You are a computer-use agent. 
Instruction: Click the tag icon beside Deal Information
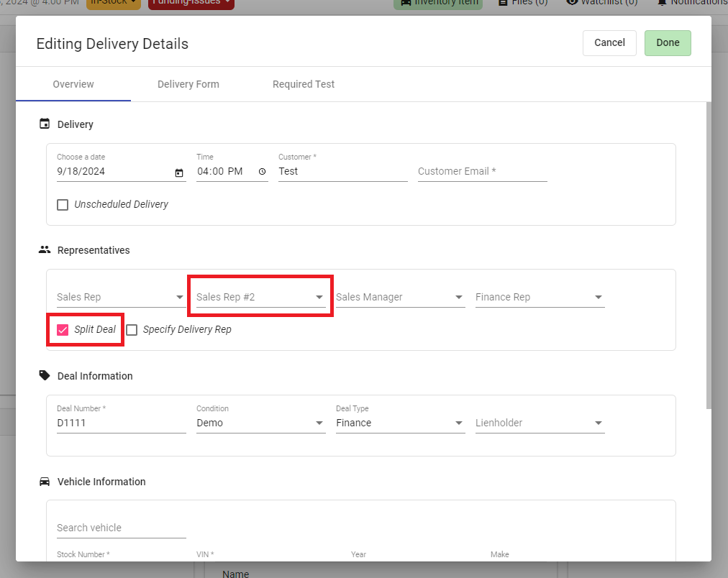coord(44,375)
